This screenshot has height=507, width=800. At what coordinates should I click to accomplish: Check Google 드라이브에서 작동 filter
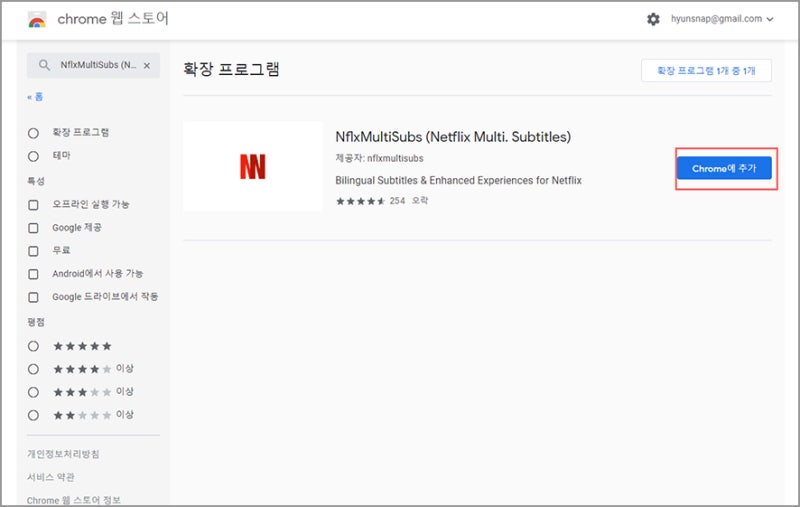coord(33,297)
